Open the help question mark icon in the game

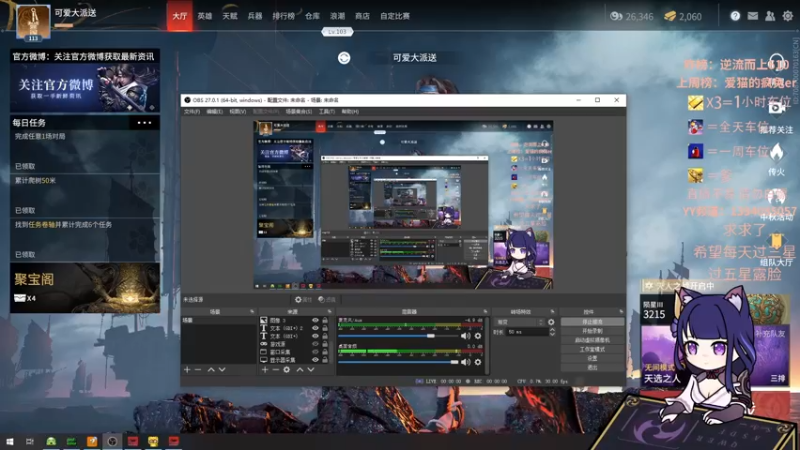click(735, 16)
